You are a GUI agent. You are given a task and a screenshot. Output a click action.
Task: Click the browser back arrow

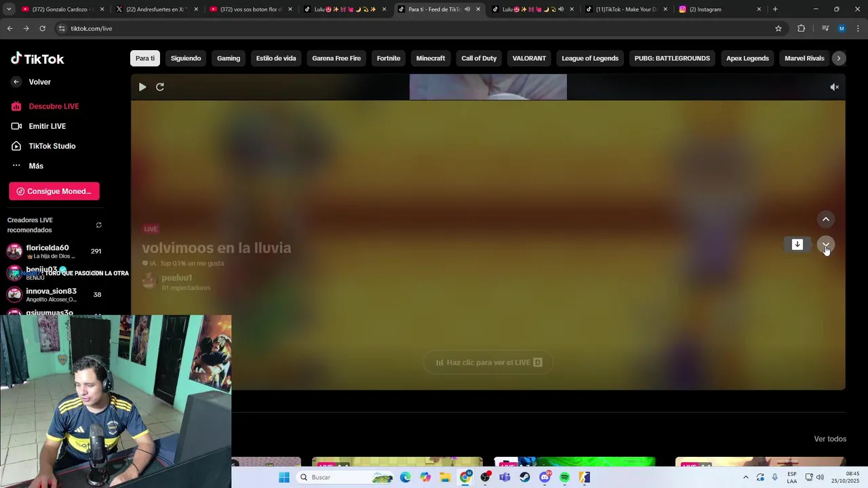(9, 28)
